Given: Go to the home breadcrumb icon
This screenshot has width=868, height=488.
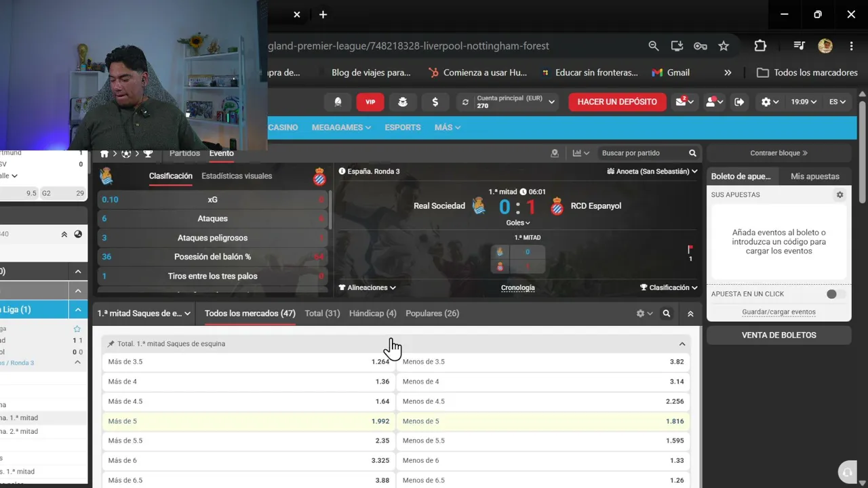Looking at the screenshot, I should pos(104,154).
